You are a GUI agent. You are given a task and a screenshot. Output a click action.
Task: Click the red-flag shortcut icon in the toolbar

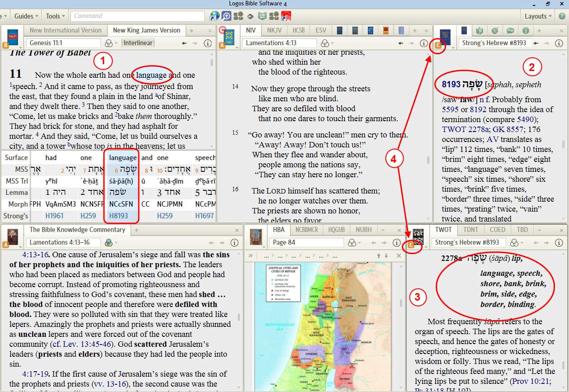click(286, 16)
